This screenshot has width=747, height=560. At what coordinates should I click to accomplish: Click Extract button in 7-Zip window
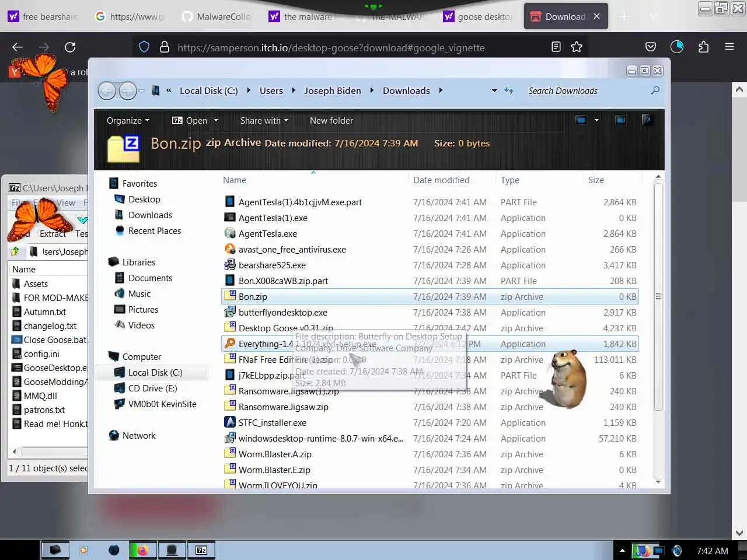pos(53,233)
